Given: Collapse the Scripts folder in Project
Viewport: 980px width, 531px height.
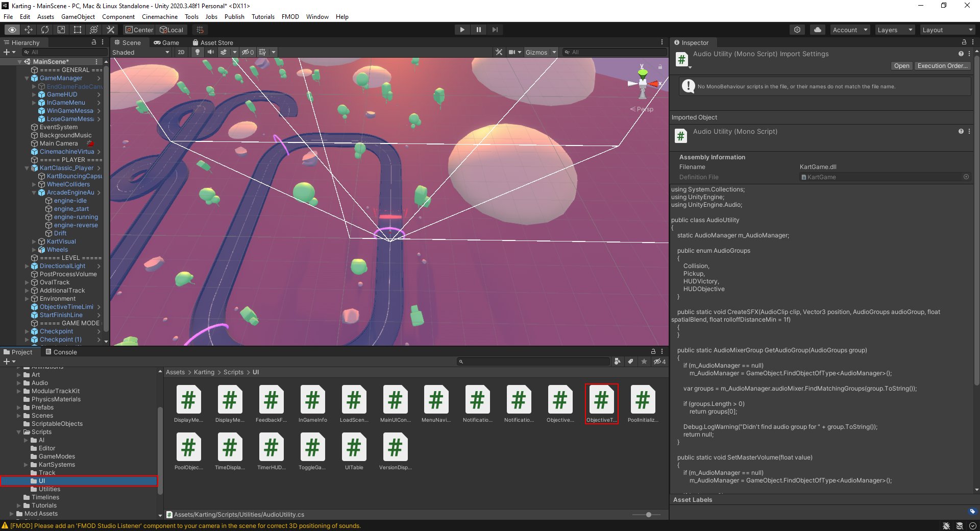Looking at the screenshot, I should (x=19, y=432).
